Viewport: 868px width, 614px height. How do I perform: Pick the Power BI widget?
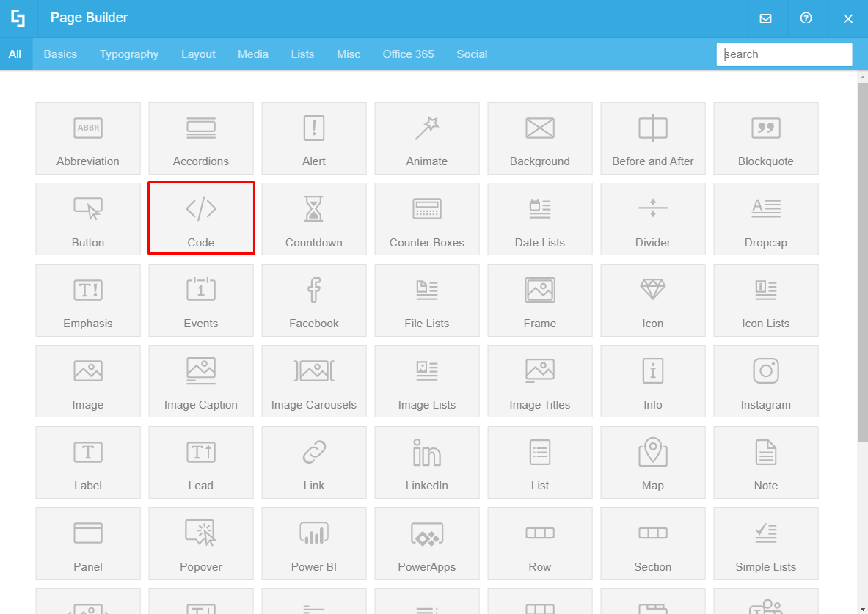tap(314, 543)
